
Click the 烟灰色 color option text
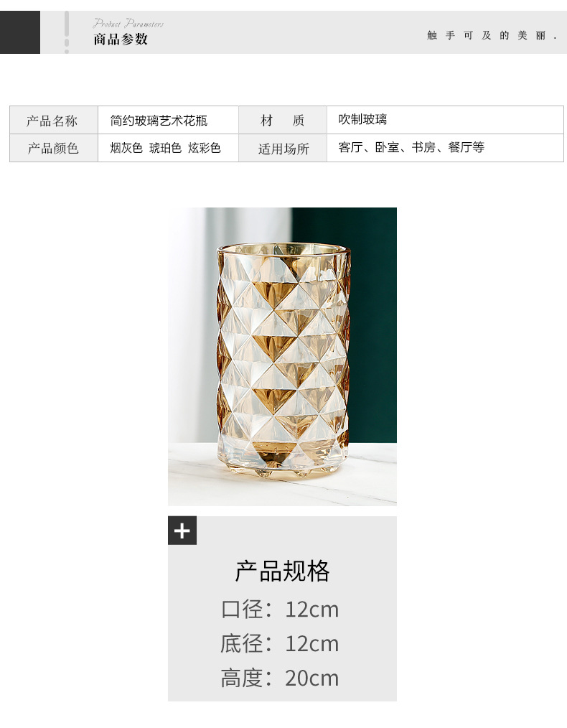pos(126,148)
